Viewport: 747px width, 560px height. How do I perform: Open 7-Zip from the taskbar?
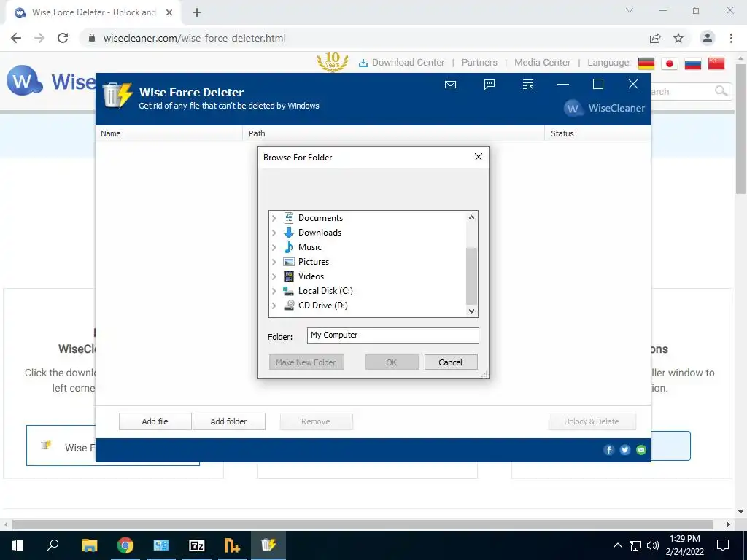pos(197,545)
